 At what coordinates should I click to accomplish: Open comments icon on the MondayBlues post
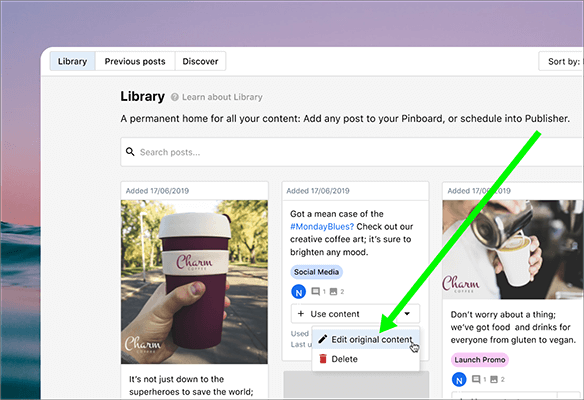click(x=315, y=291)
